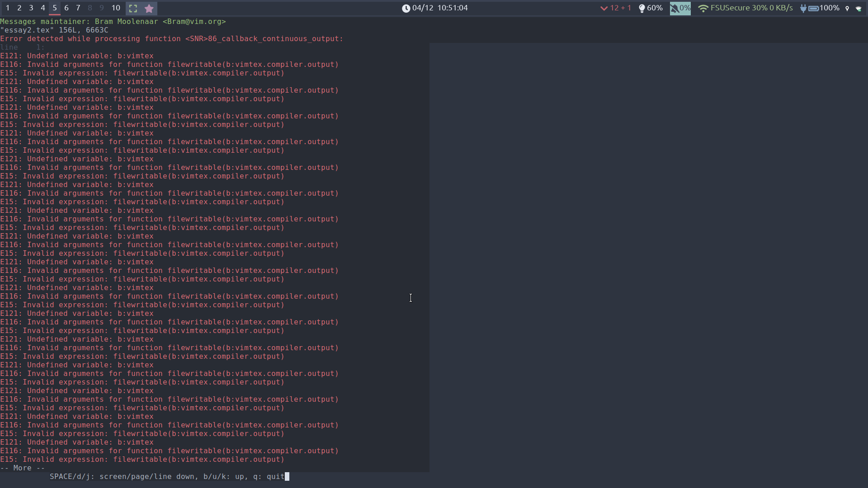Open the network manager tray icon

[859, 8]
